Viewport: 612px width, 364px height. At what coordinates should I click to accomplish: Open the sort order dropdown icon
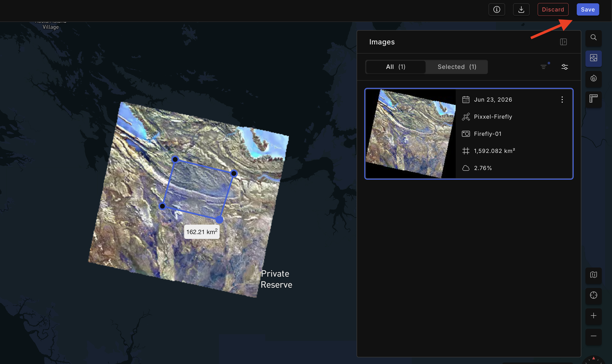(x=544, y=67)
